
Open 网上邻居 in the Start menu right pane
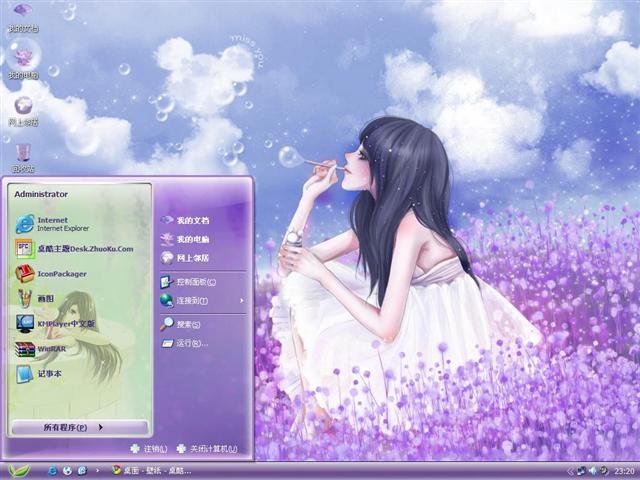185,258
